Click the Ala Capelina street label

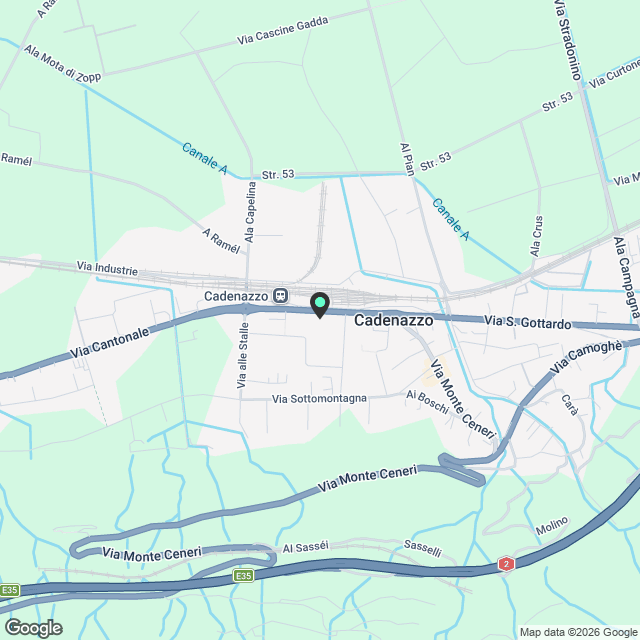coord(250,212)
